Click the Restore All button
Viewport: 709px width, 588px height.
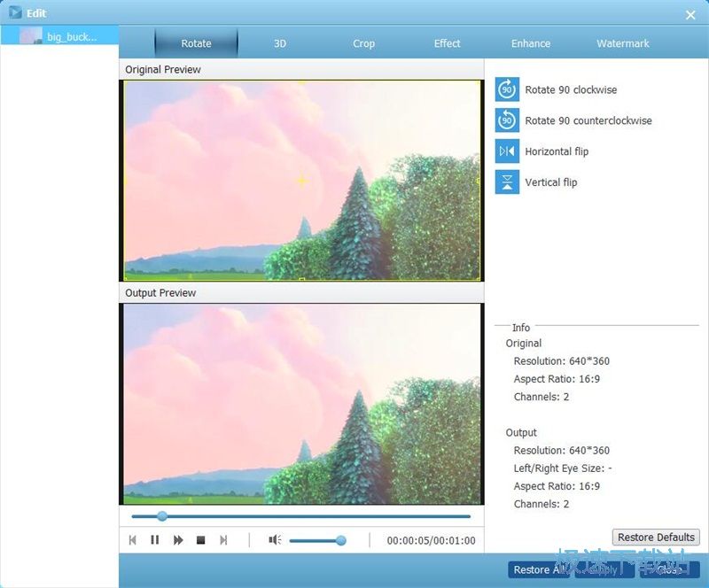click(x=538, y=570)
